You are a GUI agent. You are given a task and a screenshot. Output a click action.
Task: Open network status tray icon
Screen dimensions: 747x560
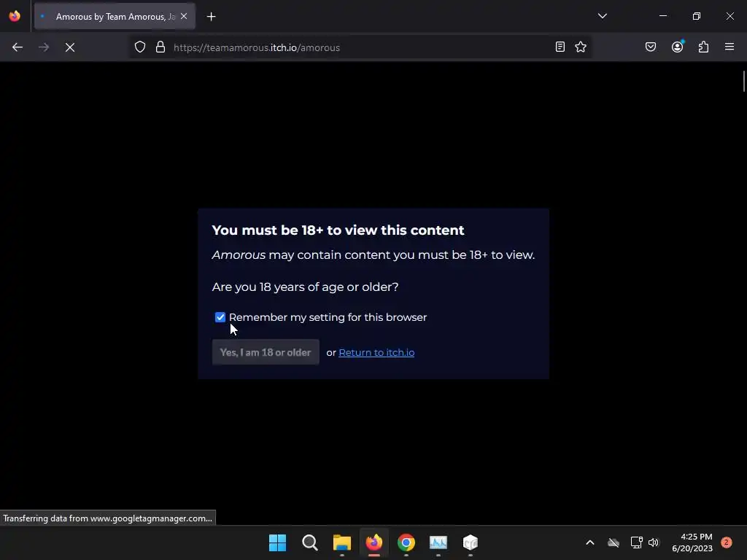click(x=636, y=542)
